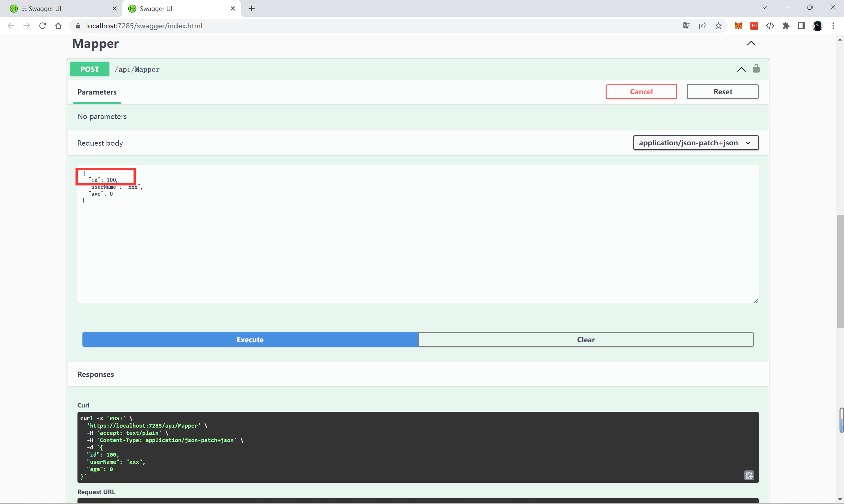Copy the curl command to the clipboard
Viewport: 844px width, 504px height.
[x=749, y=475]
